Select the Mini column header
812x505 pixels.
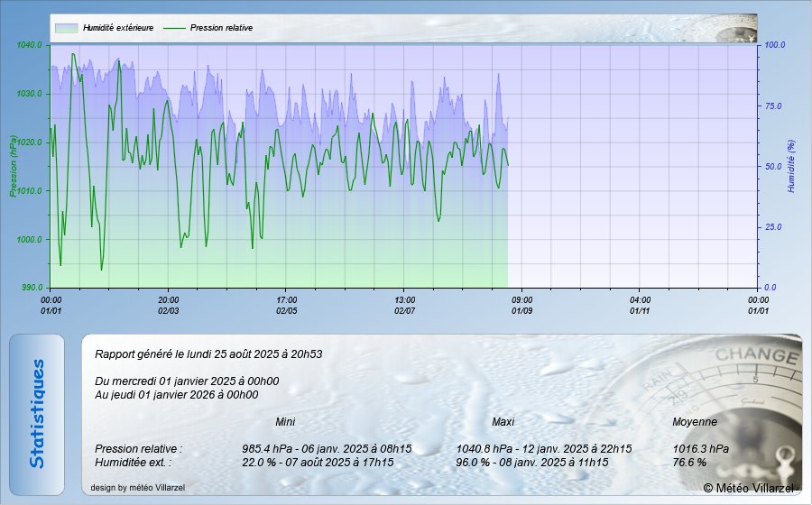pyautogui.click(x=285, y=421)
